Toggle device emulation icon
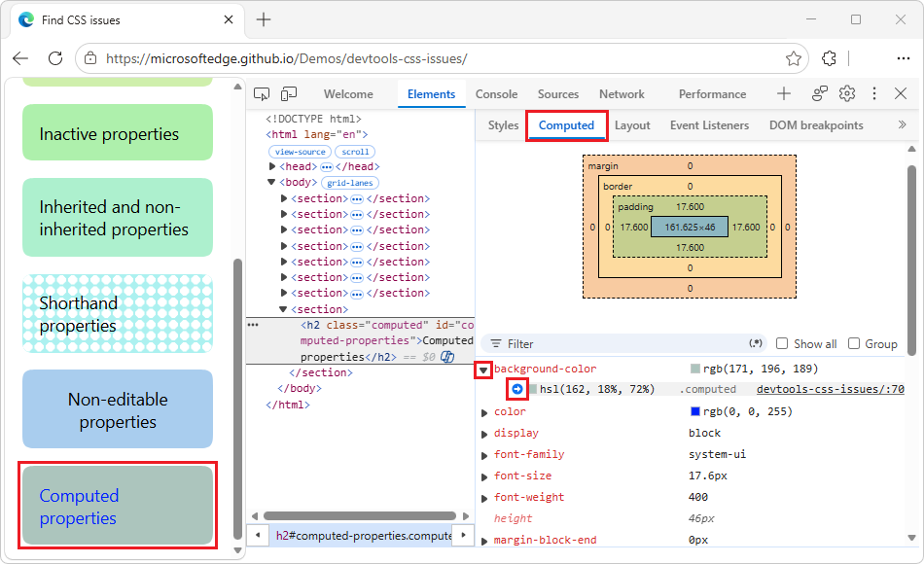 (289, 93)
